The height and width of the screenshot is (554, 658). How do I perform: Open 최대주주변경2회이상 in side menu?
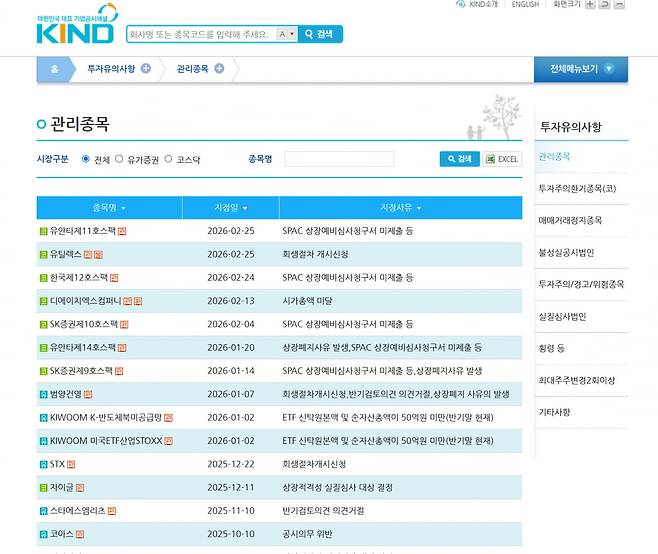point(577,380)
